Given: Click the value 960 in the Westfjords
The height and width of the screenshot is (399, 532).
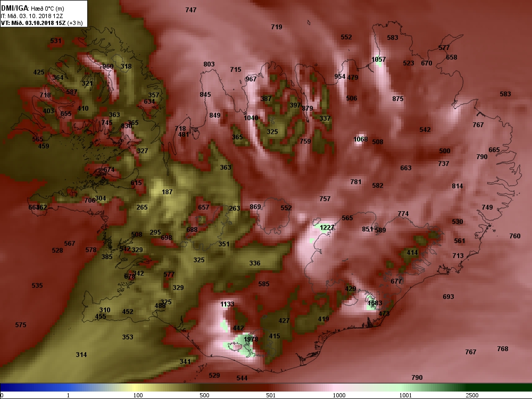Looking at the screenshot, I should coord(108,66).
